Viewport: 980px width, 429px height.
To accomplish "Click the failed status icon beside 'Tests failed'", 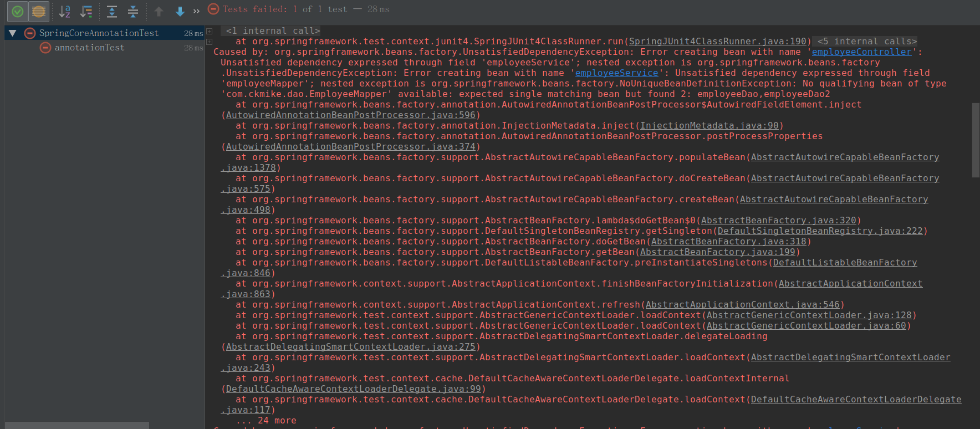I will pos(213,9).
